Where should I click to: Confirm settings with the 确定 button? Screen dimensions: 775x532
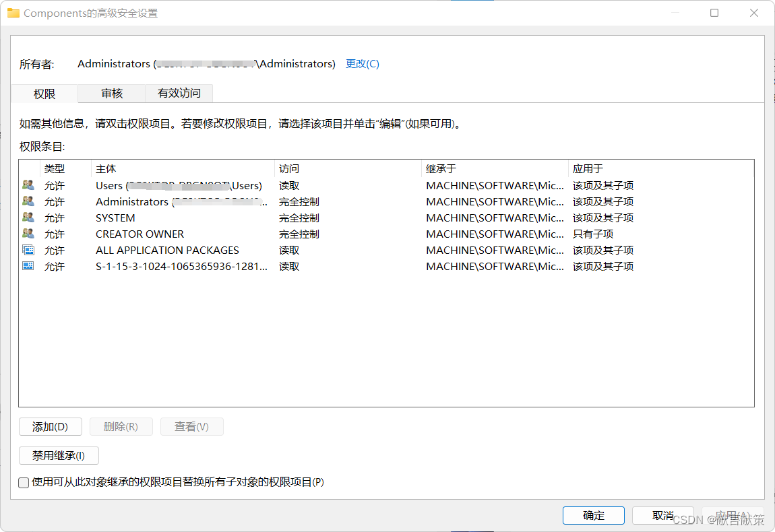593,515
